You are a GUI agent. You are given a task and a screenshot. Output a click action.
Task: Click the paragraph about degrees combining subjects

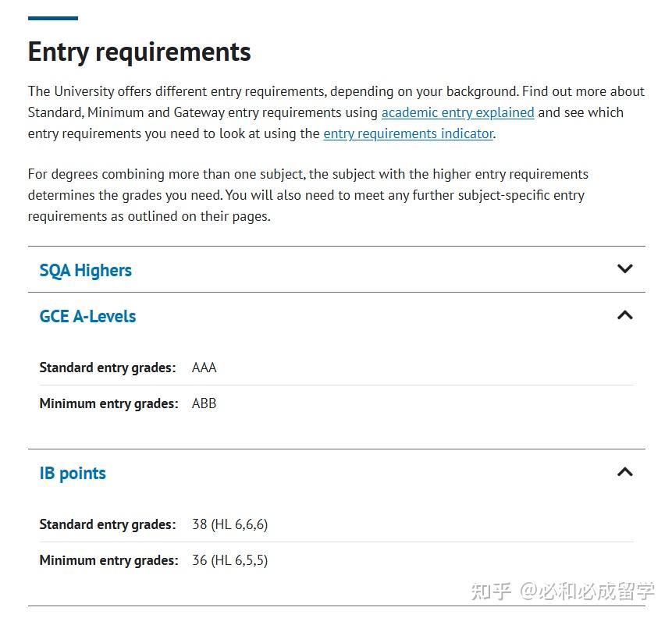point(308,195)
